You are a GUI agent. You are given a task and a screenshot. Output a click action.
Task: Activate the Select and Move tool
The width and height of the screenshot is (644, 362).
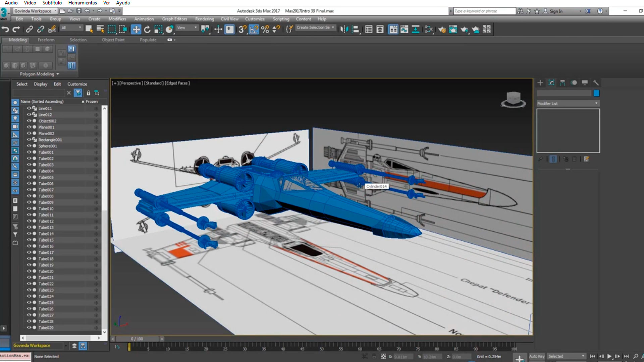point(136,29)
